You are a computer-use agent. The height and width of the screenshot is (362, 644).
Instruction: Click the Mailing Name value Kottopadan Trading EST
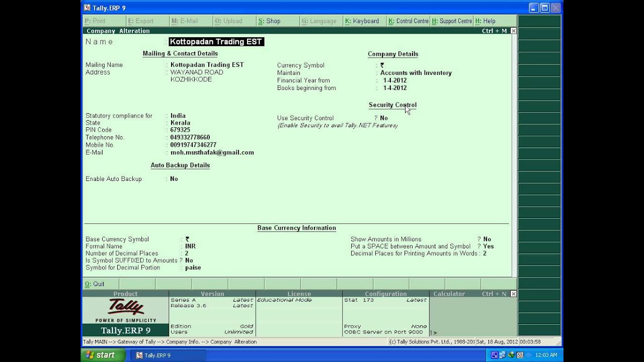207,65
